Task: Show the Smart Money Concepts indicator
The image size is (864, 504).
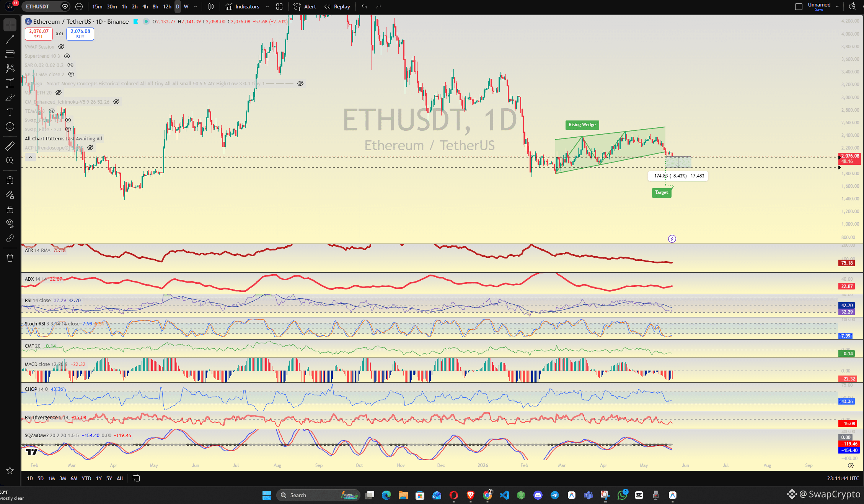Action: click(300, 83)
